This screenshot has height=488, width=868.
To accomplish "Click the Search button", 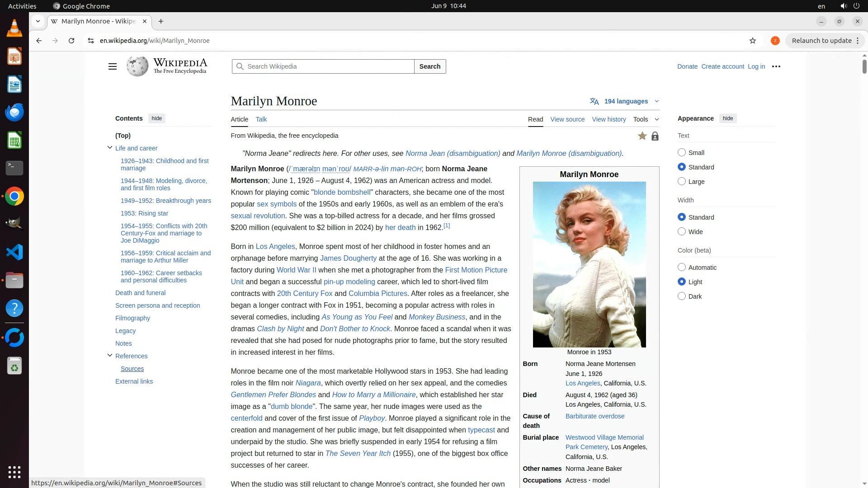I will click(429, 66).
